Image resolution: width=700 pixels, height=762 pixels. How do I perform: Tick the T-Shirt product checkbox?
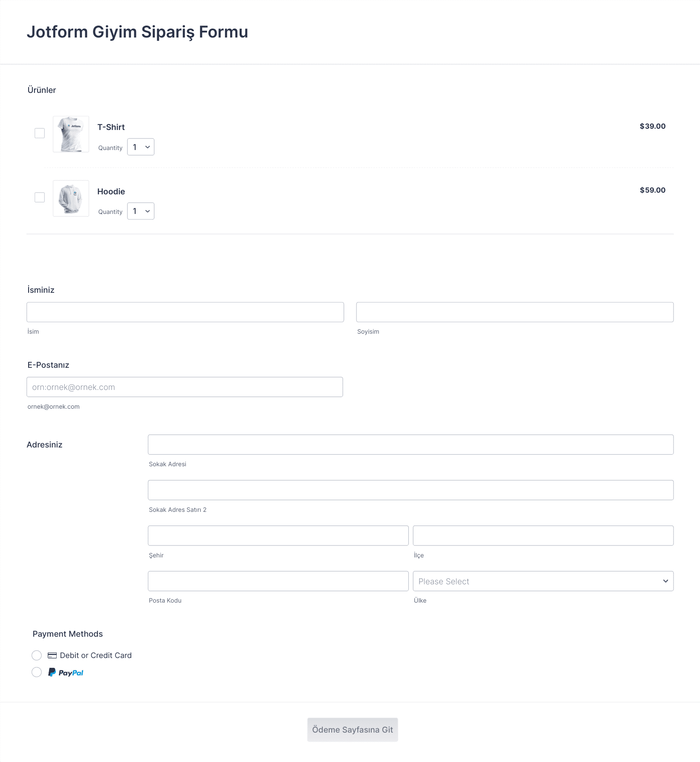point(40,133)
